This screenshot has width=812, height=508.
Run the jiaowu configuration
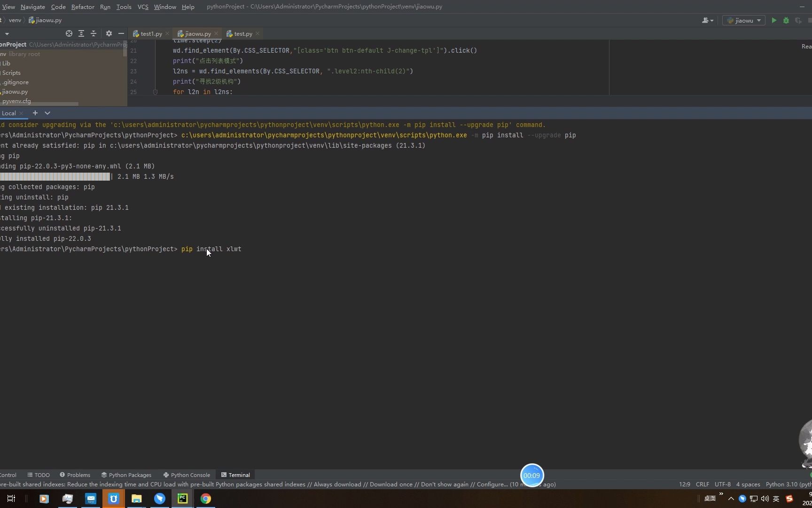click(774, 20)
